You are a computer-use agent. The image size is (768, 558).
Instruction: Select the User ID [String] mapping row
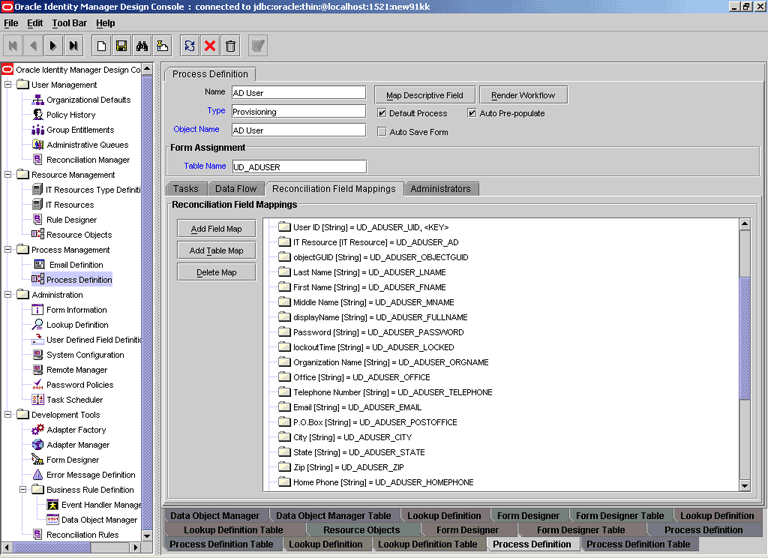[x=363, y=227]
